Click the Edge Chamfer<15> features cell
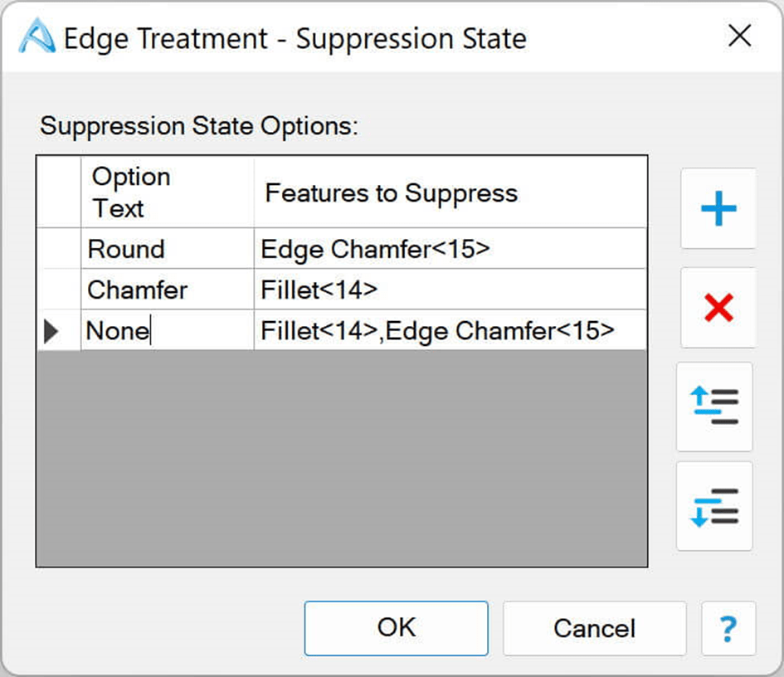This screenshot has width=784, height=677. [450, 249]
